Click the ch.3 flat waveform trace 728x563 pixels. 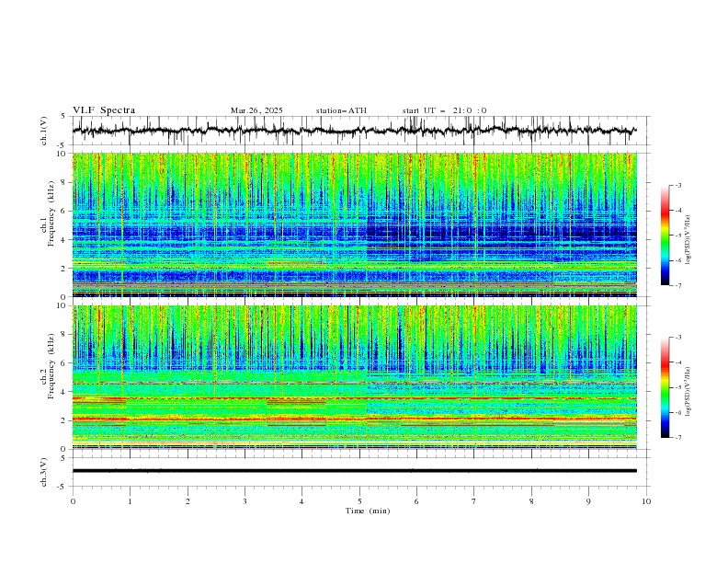(x=354, y=471)
